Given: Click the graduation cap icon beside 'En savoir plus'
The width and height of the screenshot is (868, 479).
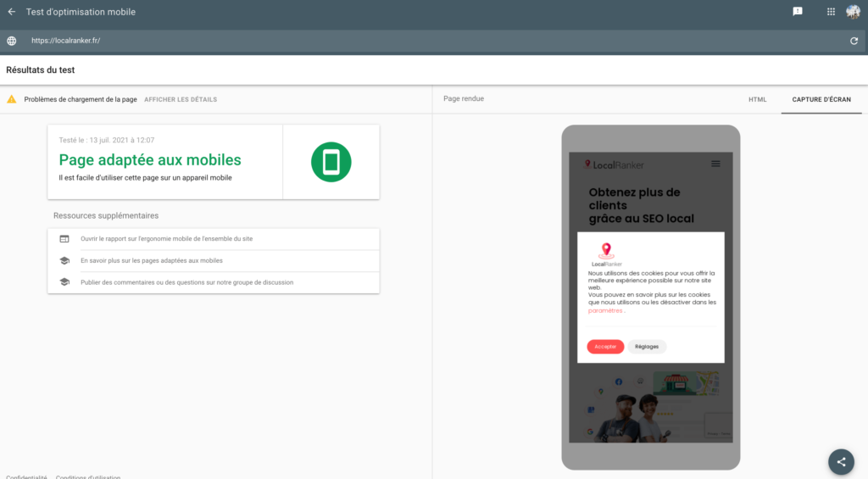Looking at the screenshot, I should click(x=64, y=260).
